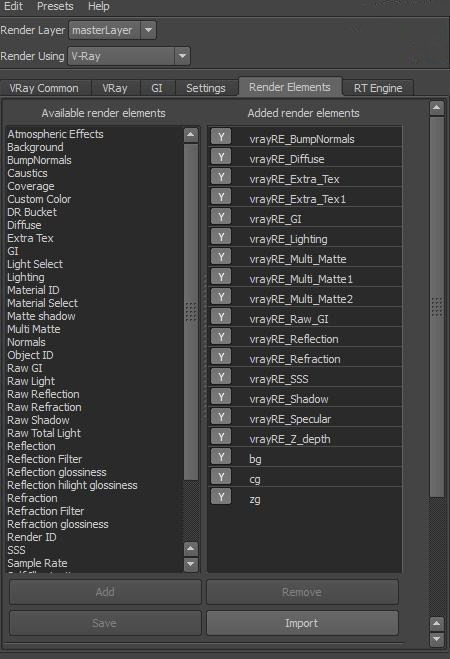
Task: Toggle Y button for vrayRE_Reflection
Action: (221, 337)
